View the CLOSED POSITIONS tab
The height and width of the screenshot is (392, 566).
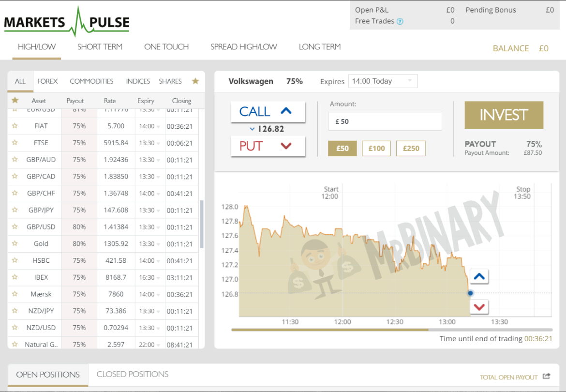(x=133, y=374)
